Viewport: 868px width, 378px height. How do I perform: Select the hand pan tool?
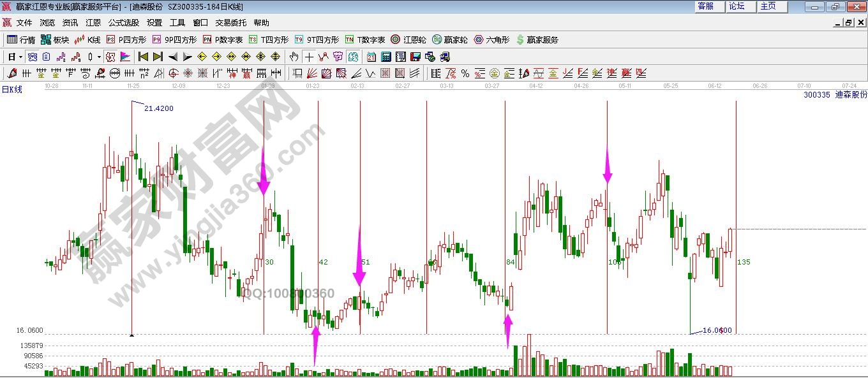pyautogui.click(x=294, y=57)
